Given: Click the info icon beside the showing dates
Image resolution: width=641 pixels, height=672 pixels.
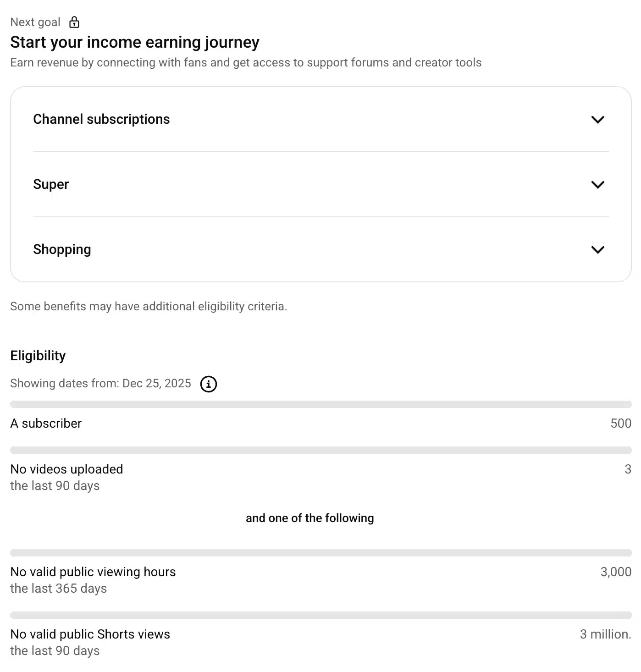Looking at the screenshot, I should (x=209, y=384).
